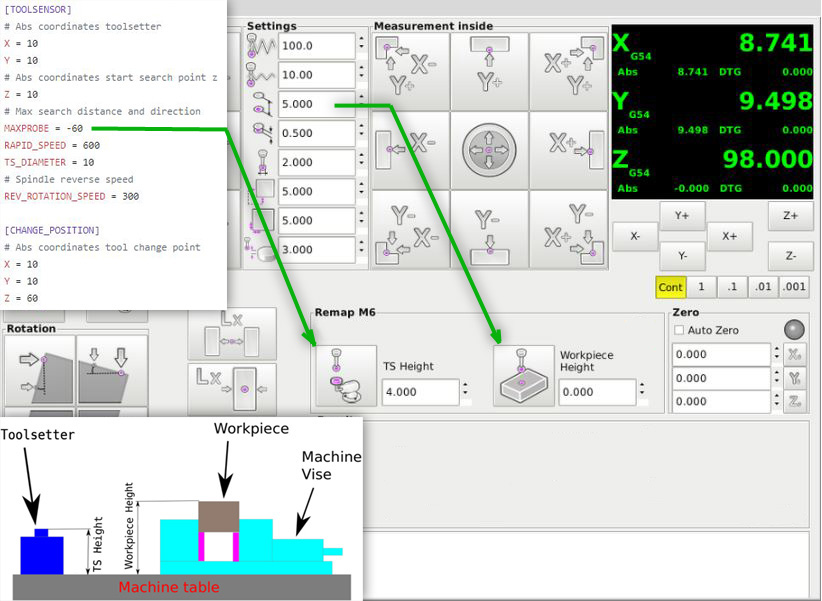Jog Z- button
822x601 pixels.
(791, 256)
